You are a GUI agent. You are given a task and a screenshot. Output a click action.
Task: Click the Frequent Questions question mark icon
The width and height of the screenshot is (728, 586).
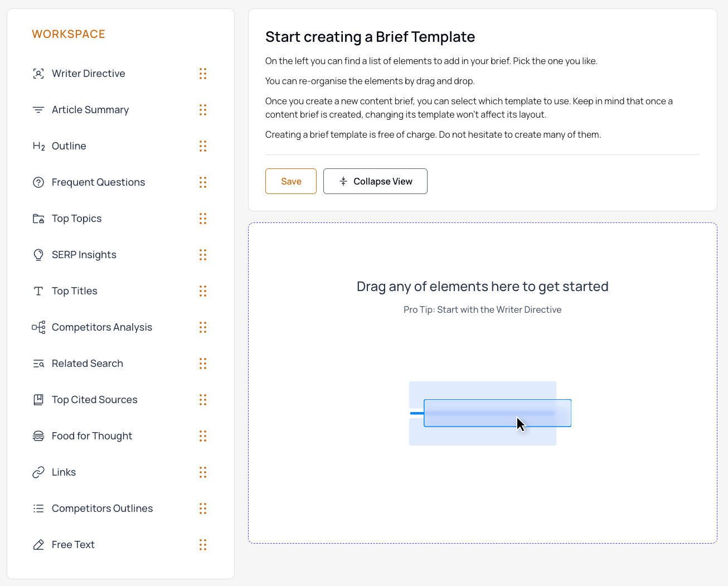[38, 182]
